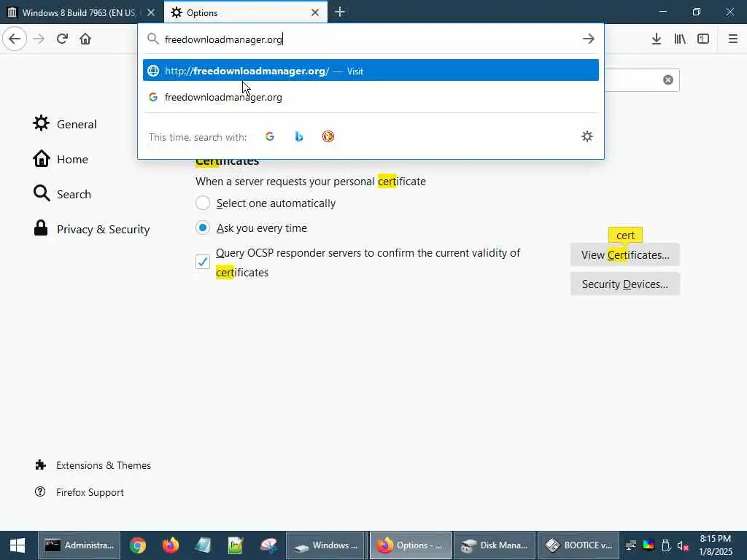Open the clock showing 8:15 PM
Image resolution: width=747 pixels, height=560 pixels.
point(715,545)
